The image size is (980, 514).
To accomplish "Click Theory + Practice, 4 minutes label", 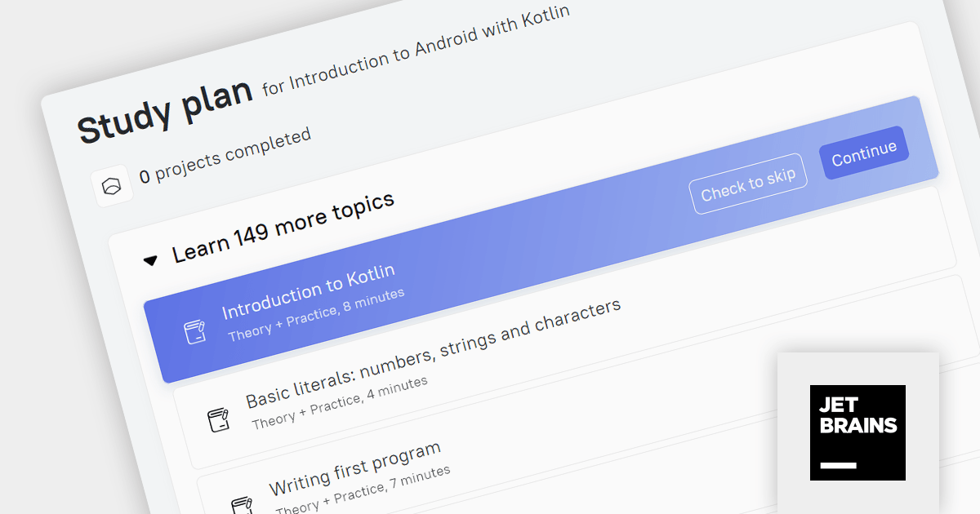I will click(340, 403).
